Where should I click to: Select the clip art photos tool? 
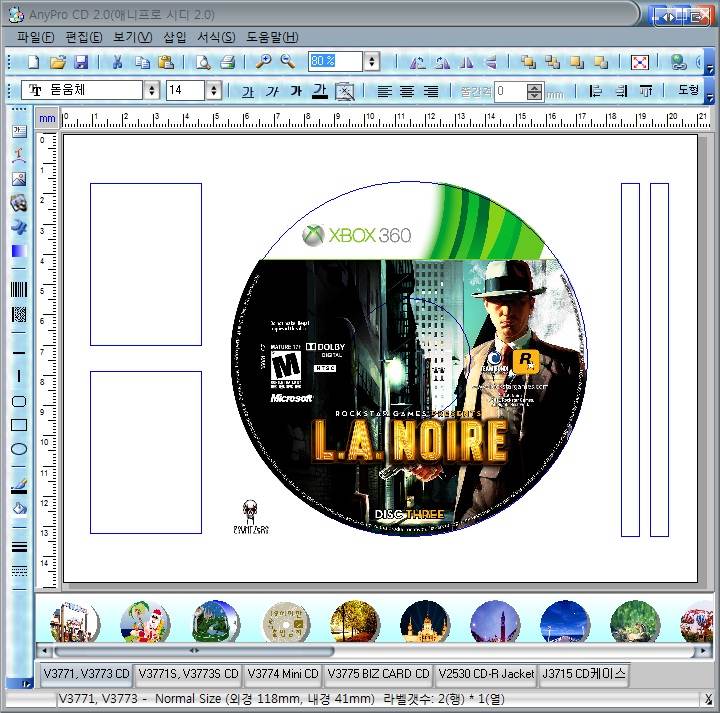[19, 203]
